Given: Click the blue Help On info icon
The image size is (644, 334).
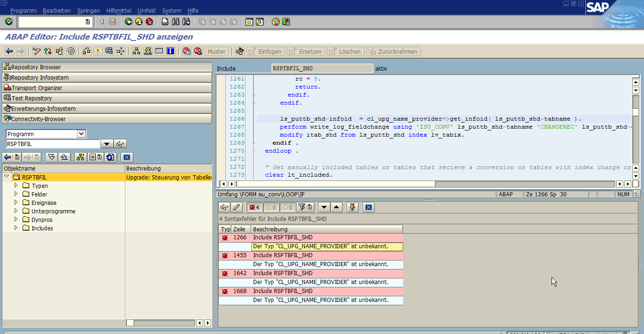Looking at the screenshot, I should point(171,51).
